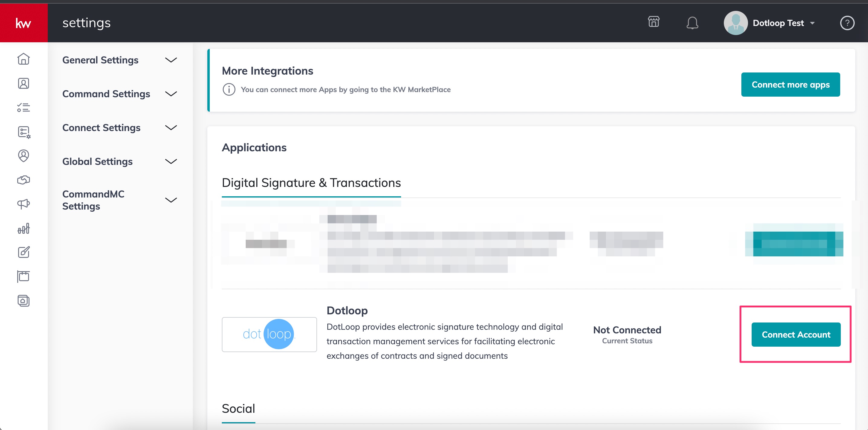The image size is (868, 430).
Task: Select the Reports chart icon
Action: click(x=24, y=228)
